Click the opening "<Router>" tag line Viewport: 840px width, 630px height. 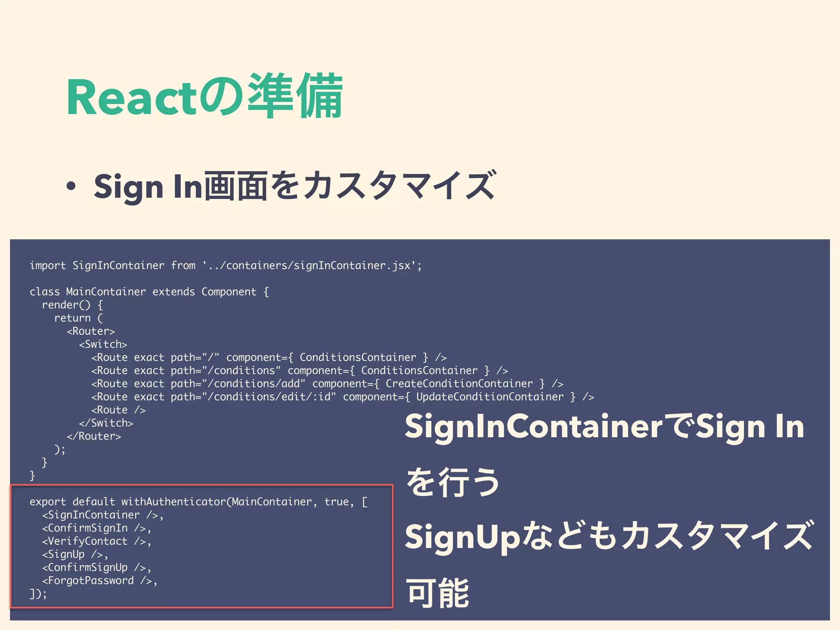(x=91, y=331)
